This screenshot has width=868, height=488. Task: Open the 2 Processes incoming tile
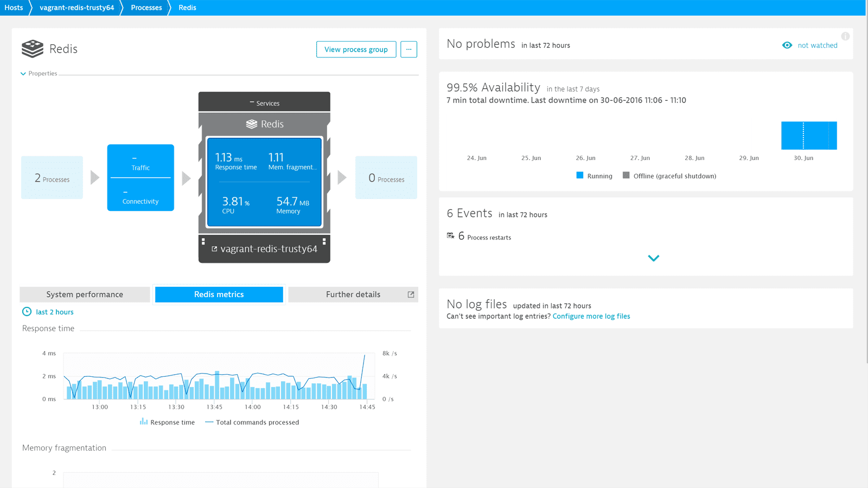[52, 178]
